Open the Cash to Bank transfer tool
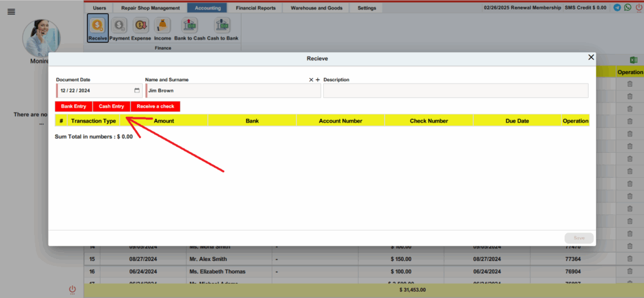The image size is (644, 298). [223, 28]
